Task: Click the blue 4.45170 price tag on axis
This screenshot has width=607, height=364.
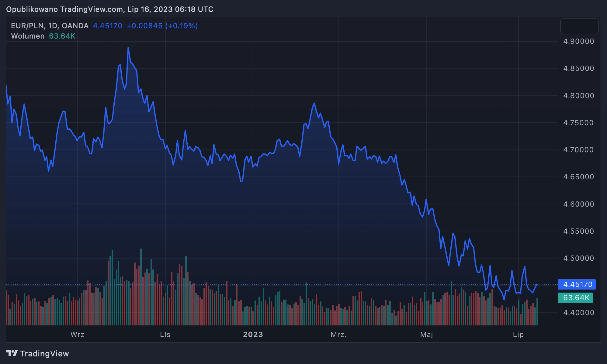Action: [577, 284]
